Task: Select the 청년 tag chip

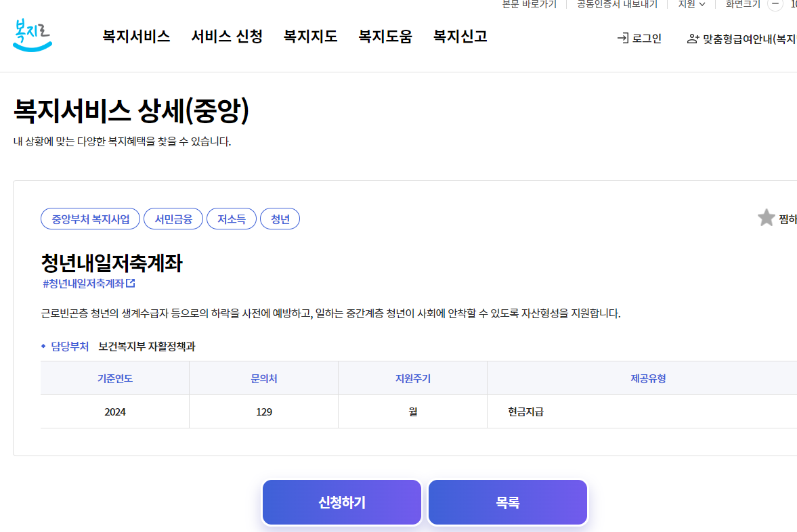Action: pyautogui.click(x=280, y=218)
